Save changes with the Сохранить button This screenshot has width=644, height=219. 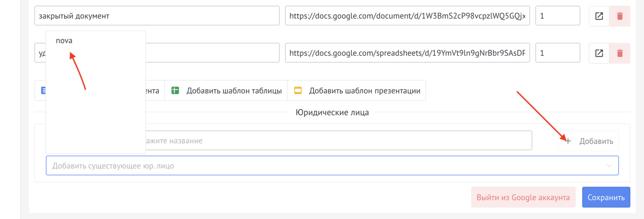pos(606,198)
